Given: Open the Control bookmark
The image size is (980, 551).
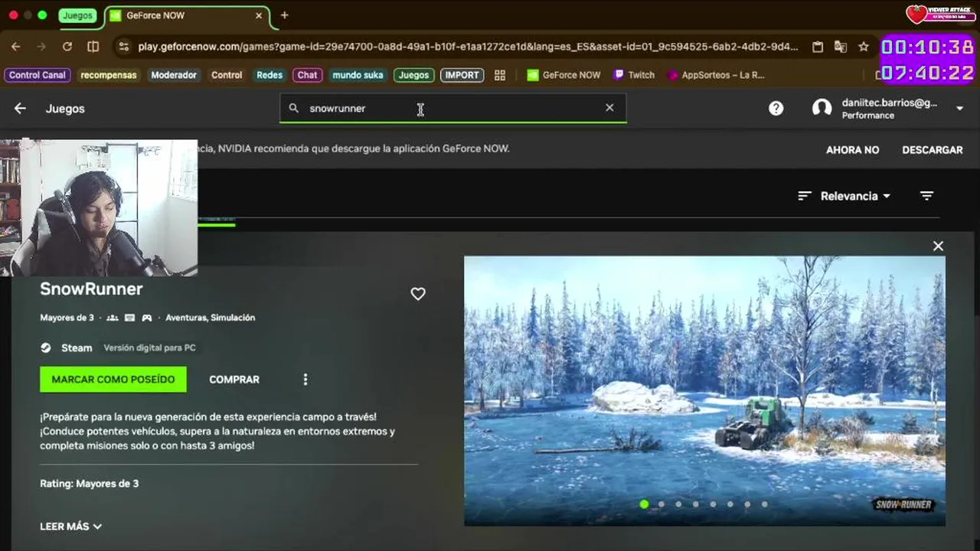Looking at the screenshot, I should [227, 75].
